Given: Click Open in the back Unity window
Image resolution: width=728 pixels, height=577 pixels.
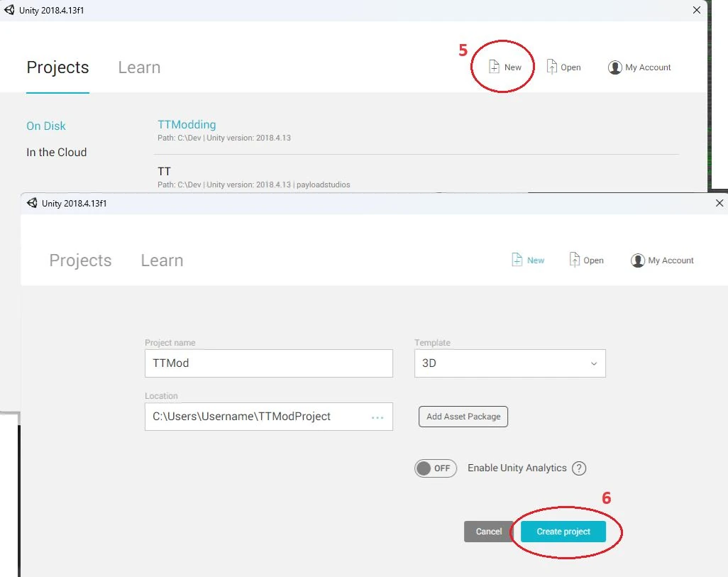Looking at the screenshot, I should 563,67.
